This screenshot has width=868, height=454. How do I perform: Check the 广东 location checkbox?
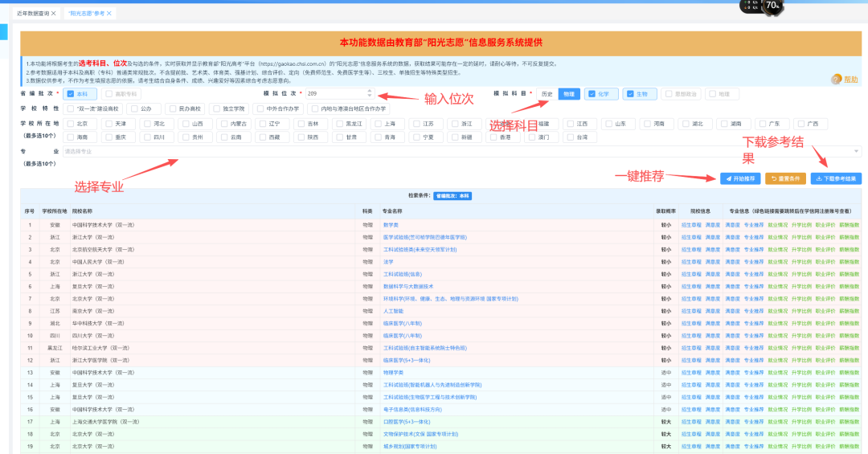(x=763, y=124)
